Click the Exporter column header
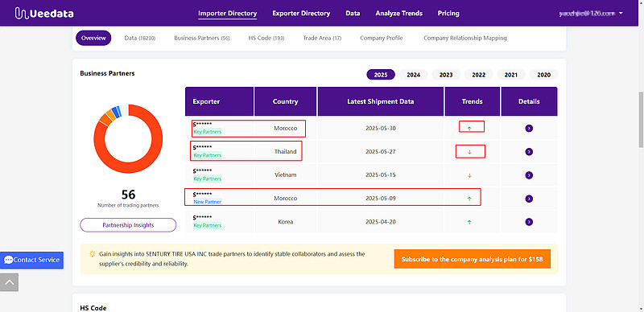The height and width of the screenshot is (312, 644). (x=219, y=101)
